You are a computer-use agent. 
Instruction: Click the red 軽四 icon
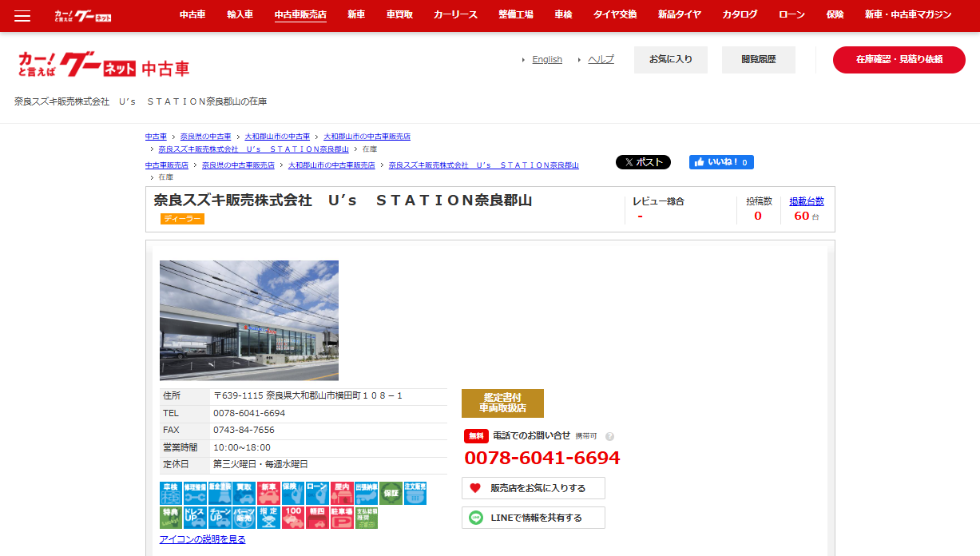click(317, 518)
